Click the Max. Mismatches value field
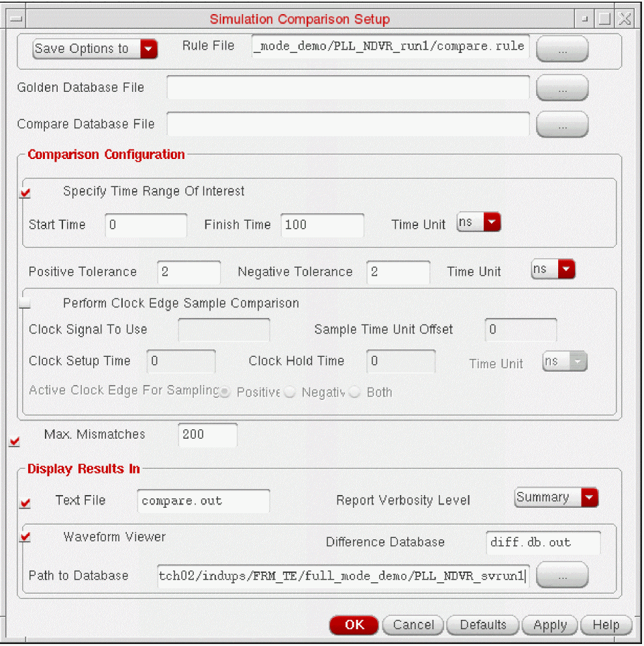644x646 pixels. (207, 435)
